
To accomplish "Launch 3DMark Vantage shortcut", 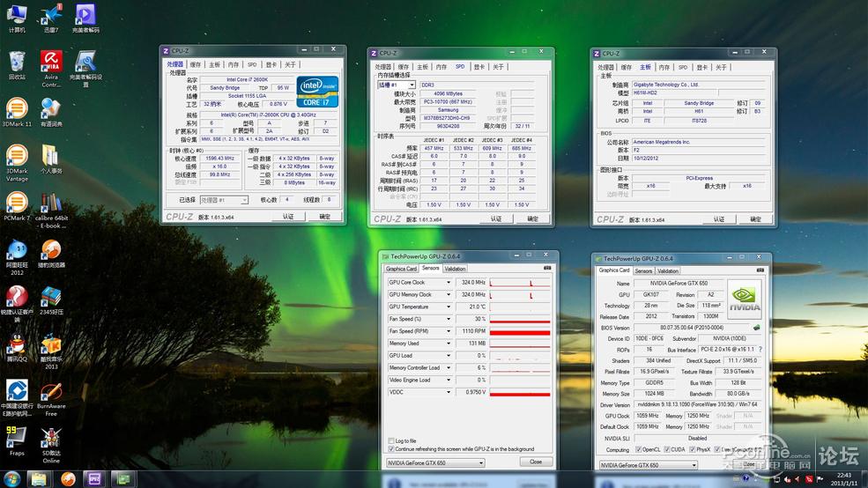I will pyautogui.click(x=17, y=163).
